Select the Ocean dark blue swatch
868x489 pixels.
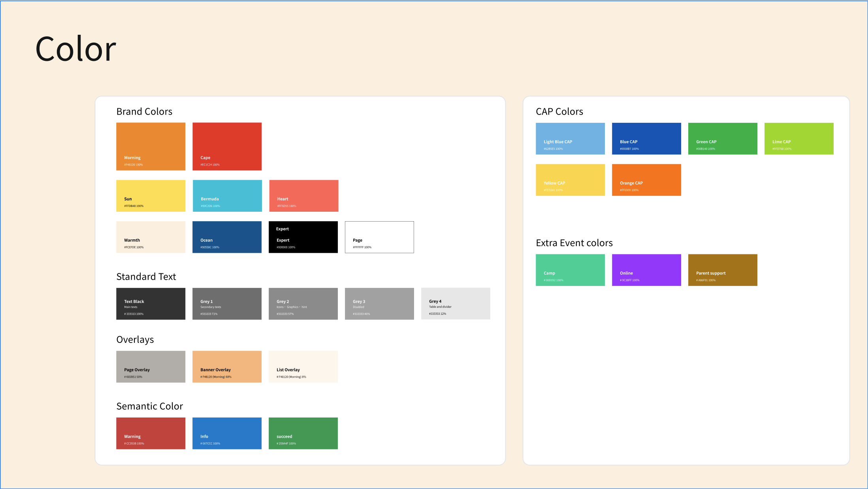point(227,237)
